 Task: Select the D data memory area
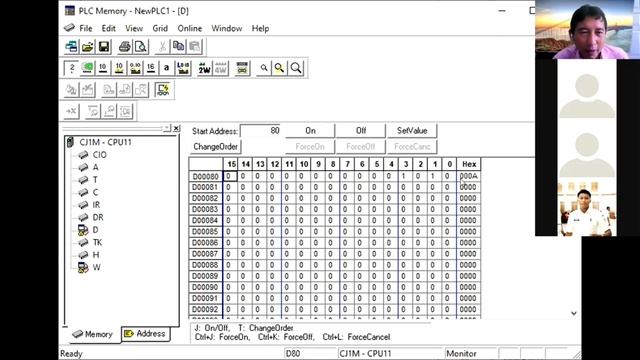pos(96,230)
